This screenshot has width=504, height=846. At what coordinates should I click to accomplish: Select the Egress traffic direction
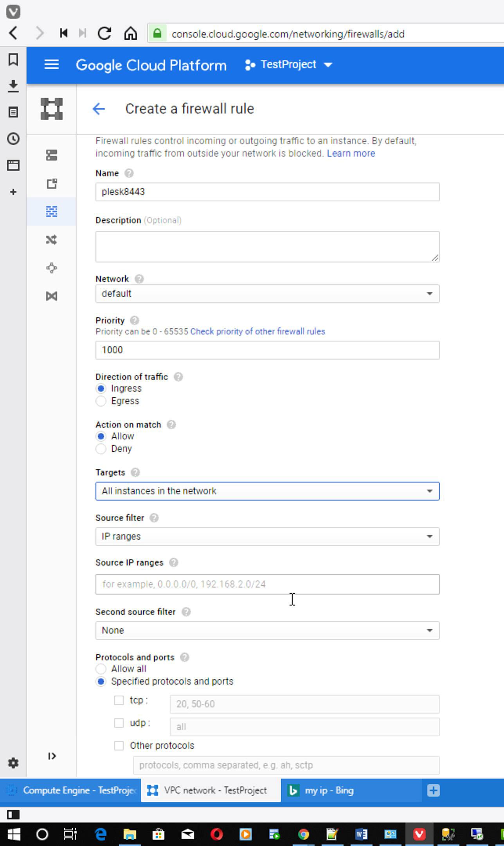(101, 401)
